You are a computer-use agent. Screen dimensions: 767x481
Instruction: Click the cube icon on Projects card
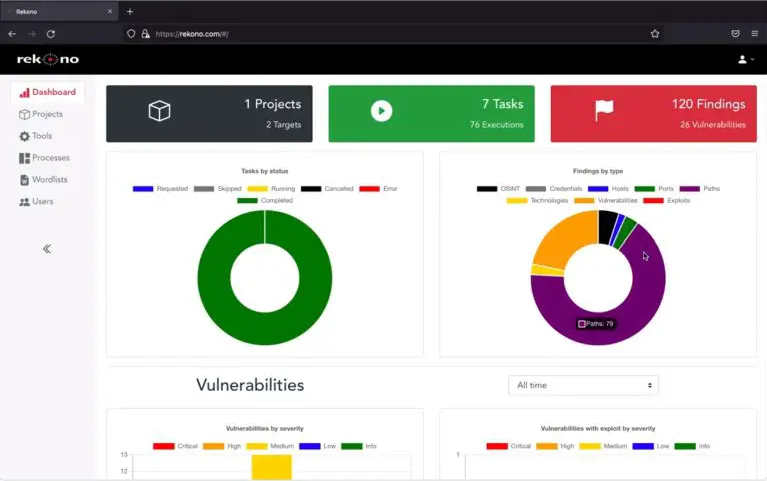[159, 111]
